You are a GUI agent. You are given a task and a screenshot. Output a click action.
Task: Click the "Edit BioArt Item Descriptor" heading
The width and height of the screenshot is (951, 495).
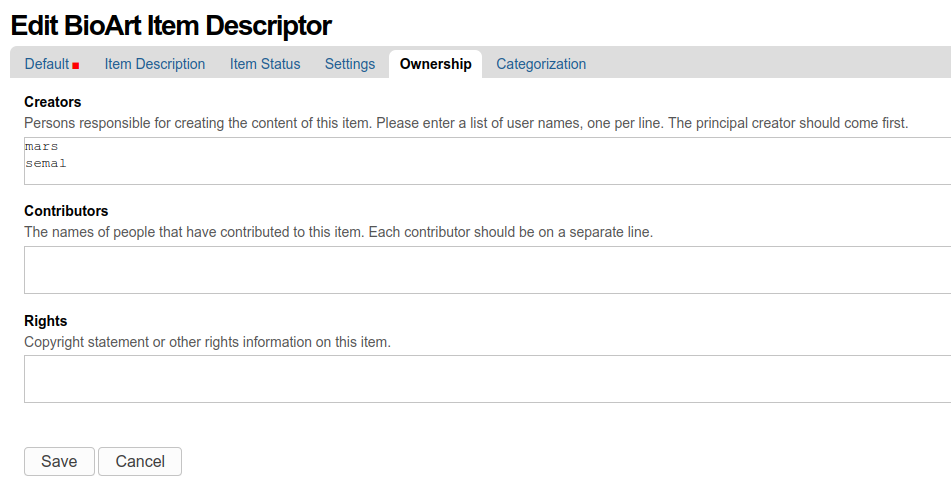[171, 26]
